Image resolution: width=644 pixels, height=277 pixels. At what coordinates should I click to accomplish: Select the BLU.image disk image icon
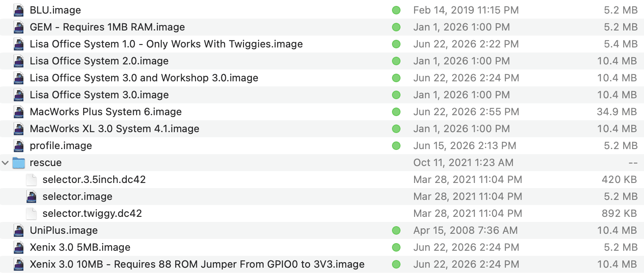pyautogui.click(x=19, y=10)
